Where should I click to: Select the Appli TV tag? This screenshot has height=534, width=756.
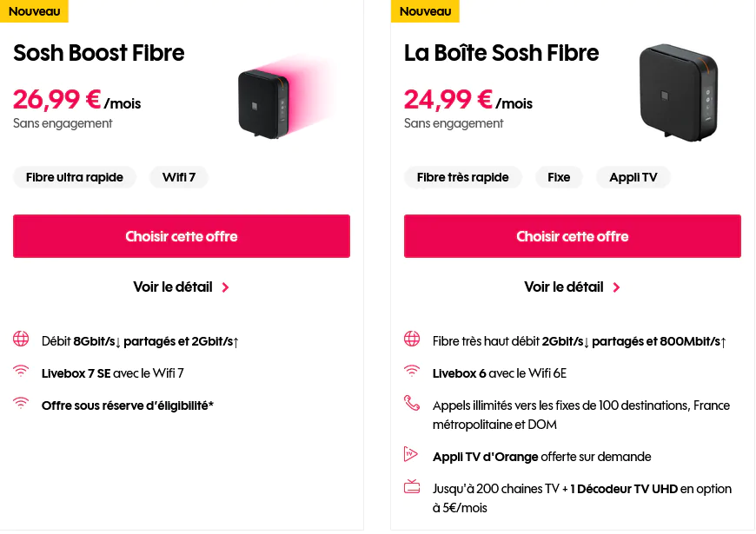coord(633,177)
